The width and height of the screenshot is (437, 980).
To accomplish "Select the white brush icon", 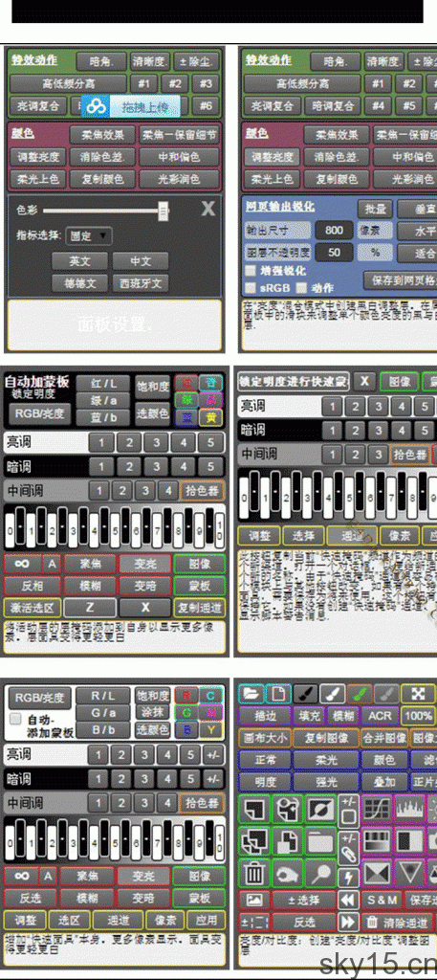I will (332, 694).
